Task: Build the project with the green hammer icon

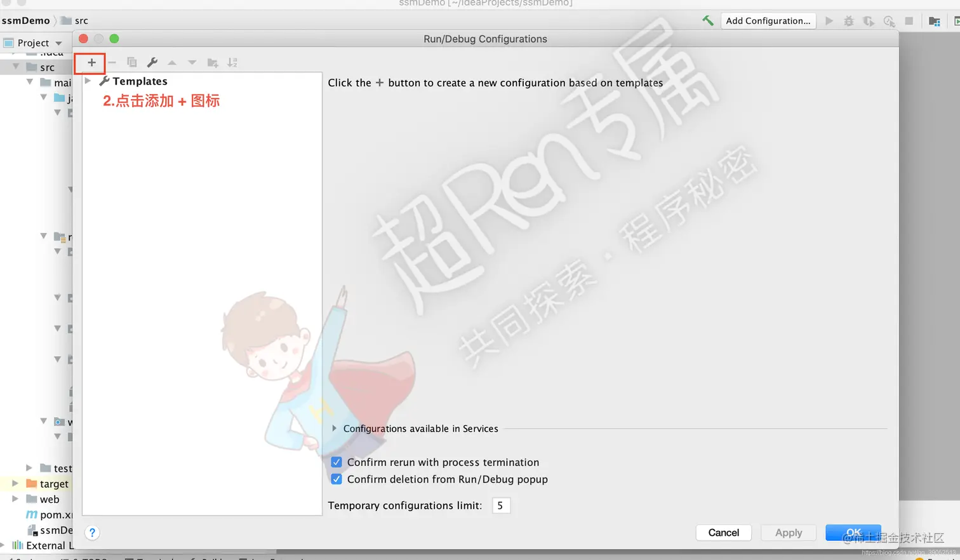Action: pos(707,20)
